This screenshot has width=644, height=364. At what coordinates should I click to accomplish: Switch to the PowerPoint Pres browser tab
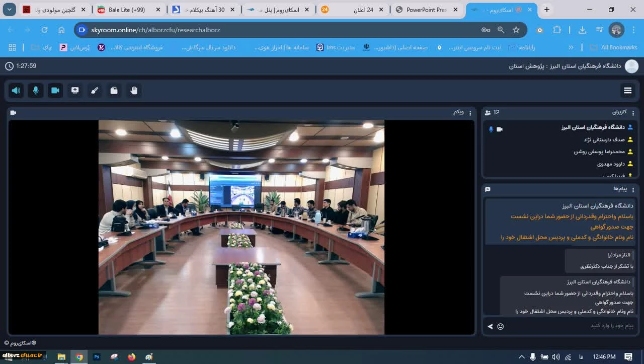pos(425,10)
